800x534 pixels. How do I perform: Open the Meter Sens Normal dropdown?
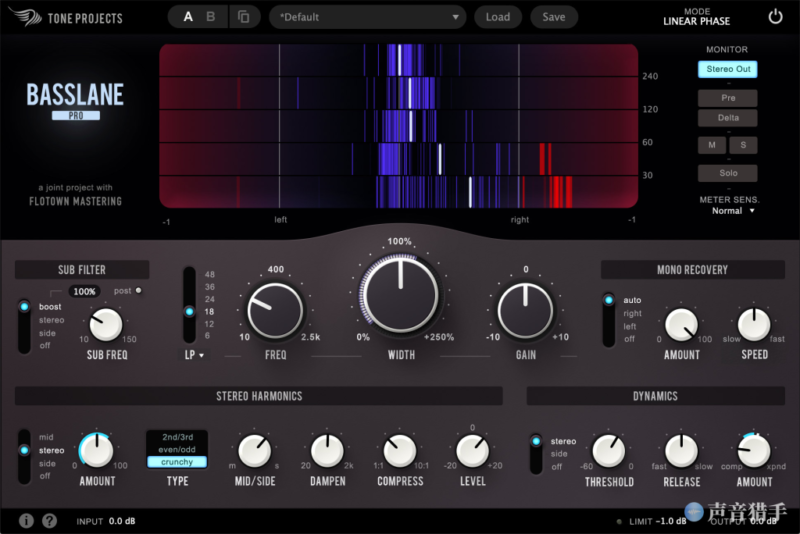pyautogui.click(x=733, y=211)
